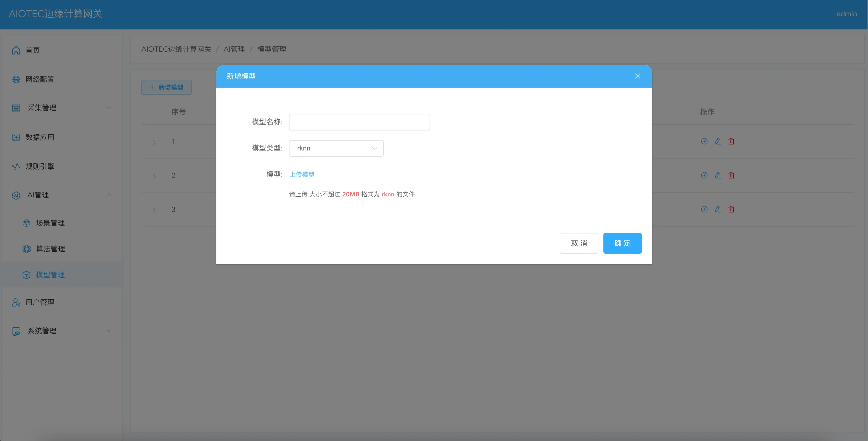Viewport: 868px width, 441px height.
Task: Expand table row 2 arrow
Action: click(154, 176)
